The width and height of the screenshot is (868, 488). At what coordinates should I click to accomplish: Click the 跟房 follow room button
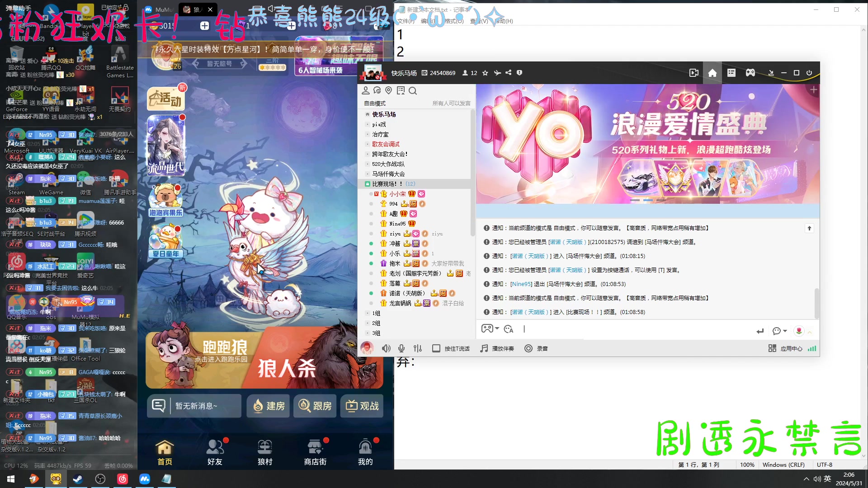(315, 406)
